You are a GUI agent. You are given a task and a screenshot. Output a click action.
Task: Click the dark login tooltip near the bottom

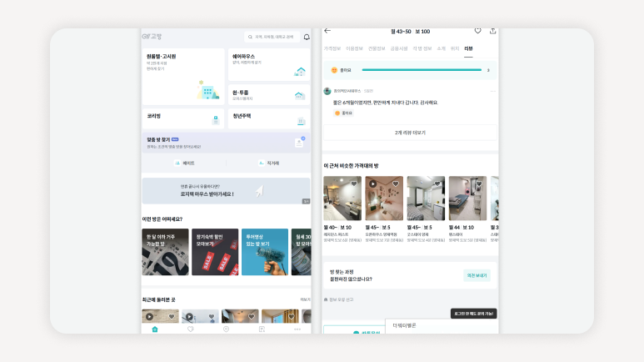473,314
